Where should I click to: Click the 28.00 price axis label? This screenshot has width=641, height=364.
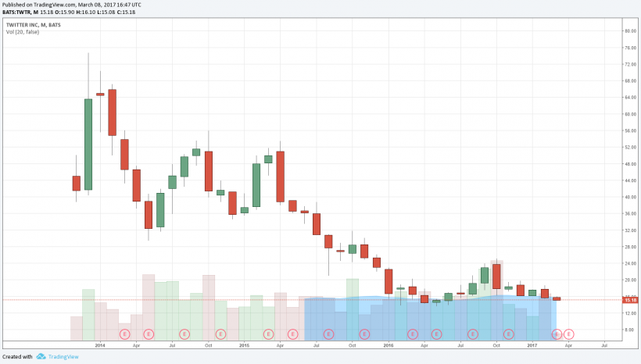(630, 247)
